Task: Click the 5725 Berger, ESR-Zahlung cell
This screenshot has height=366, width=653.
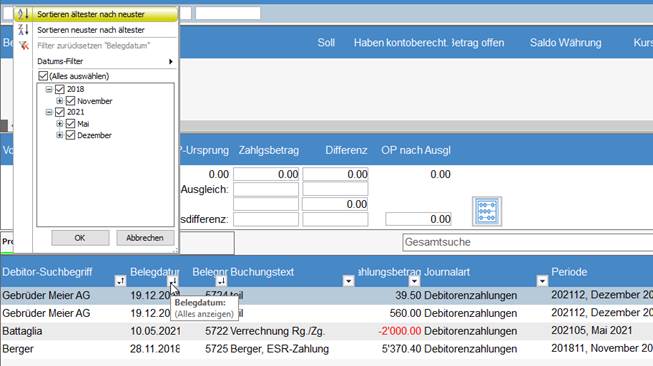Action: 267,349
